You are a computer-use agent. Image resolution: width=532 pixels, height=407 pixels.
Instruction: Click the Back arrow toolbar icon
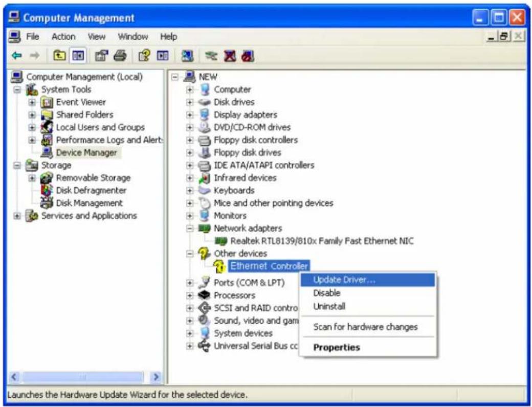coord(16,55)
